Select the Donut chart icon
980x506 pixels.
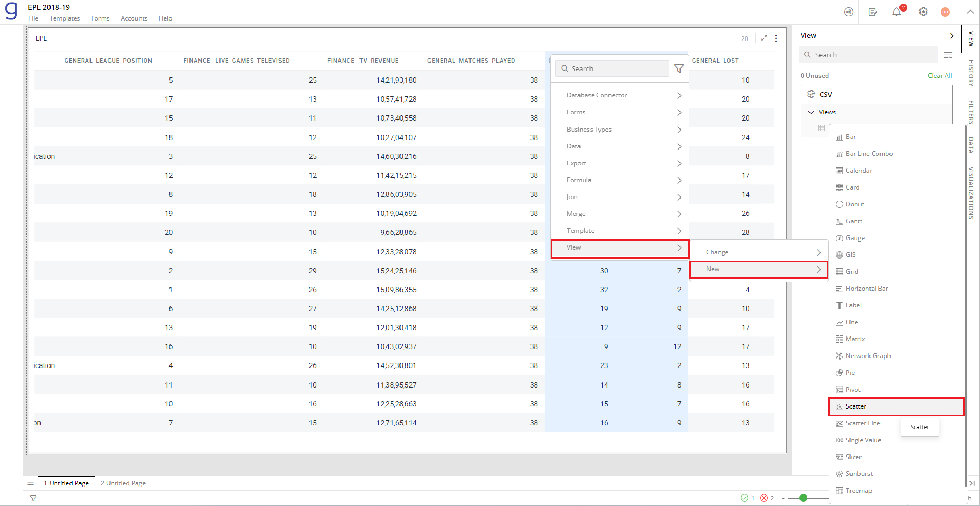tap(839, 204)
